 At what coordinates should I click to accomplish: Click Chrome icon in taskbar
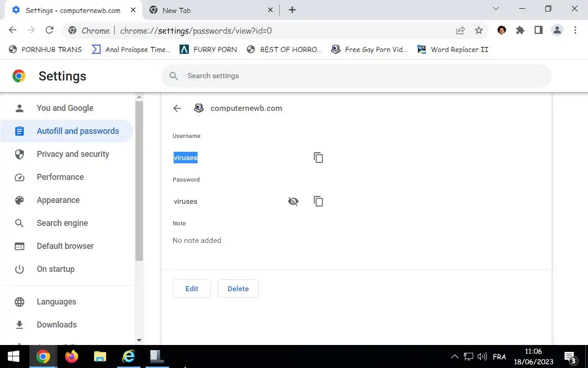43,356
